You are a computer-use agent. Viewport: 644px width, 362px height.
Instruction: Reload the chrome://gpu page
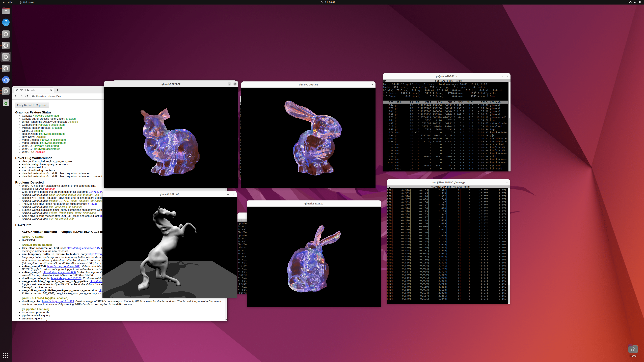pos(26,96)
